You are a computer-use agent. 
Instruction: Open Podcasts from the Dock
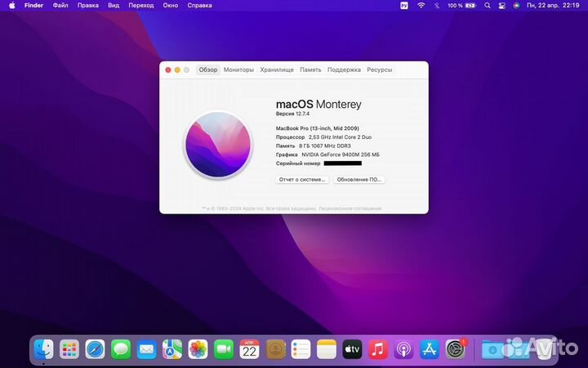[404, 349]
